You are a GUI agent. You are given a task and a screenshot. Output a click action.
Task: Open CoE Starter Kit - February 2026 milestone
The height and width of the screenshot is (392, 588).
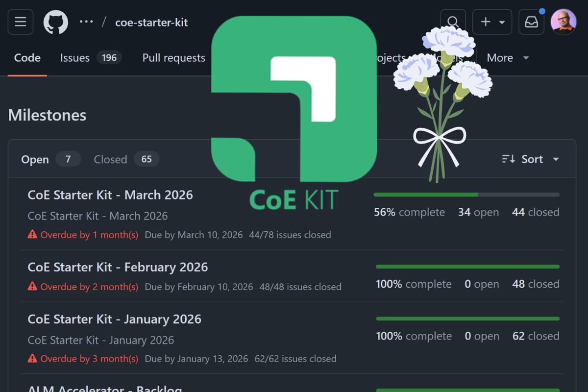(x=118, y=267)
